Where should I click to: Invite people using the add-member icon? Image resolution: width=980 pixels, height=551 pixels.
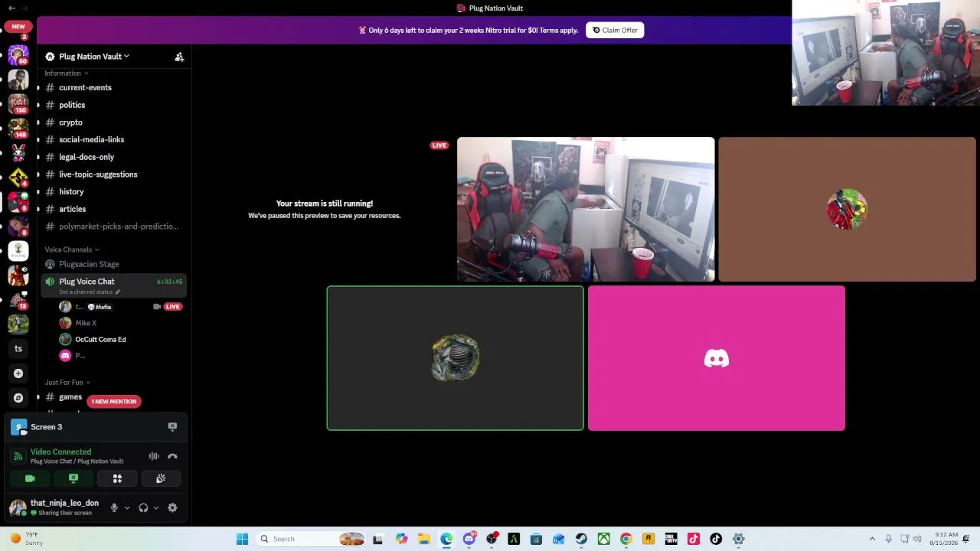(x=179, y=57)
